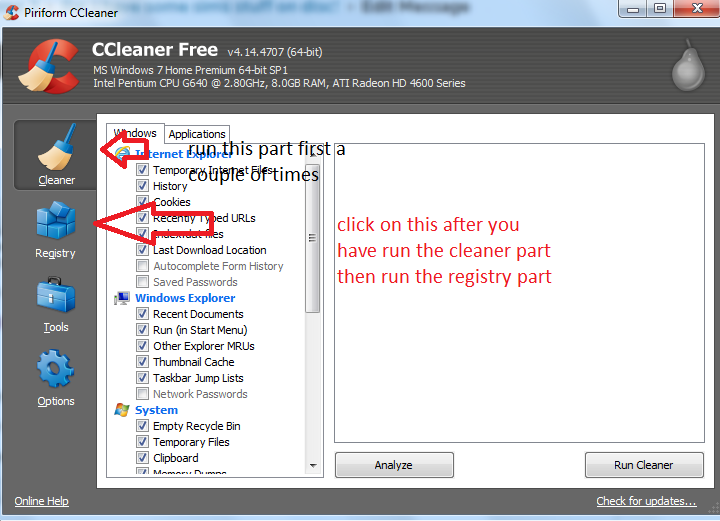Image resolution: width=720 pixels, height=521 pixels.
Task: Select the Windows Explorer category header
Action: tap(185, 298)
